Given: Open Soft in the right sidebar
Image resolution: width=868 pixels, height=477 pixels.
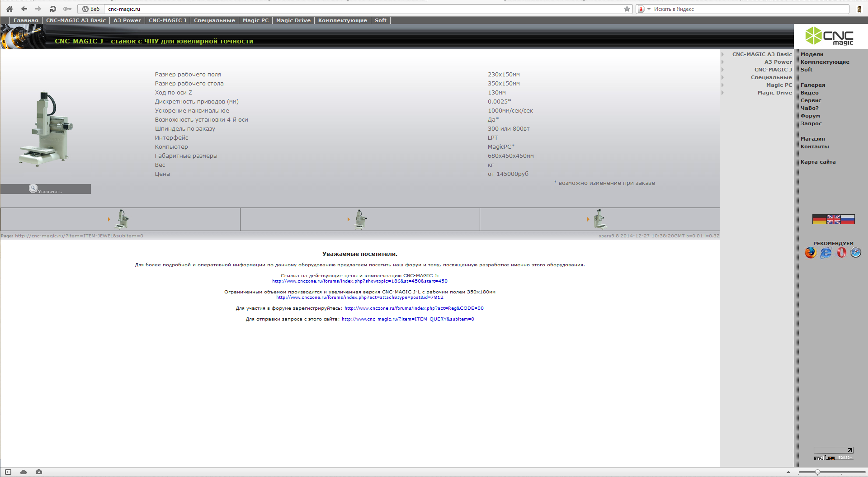Looking at the screenshot, I should [x=807, y=70].
